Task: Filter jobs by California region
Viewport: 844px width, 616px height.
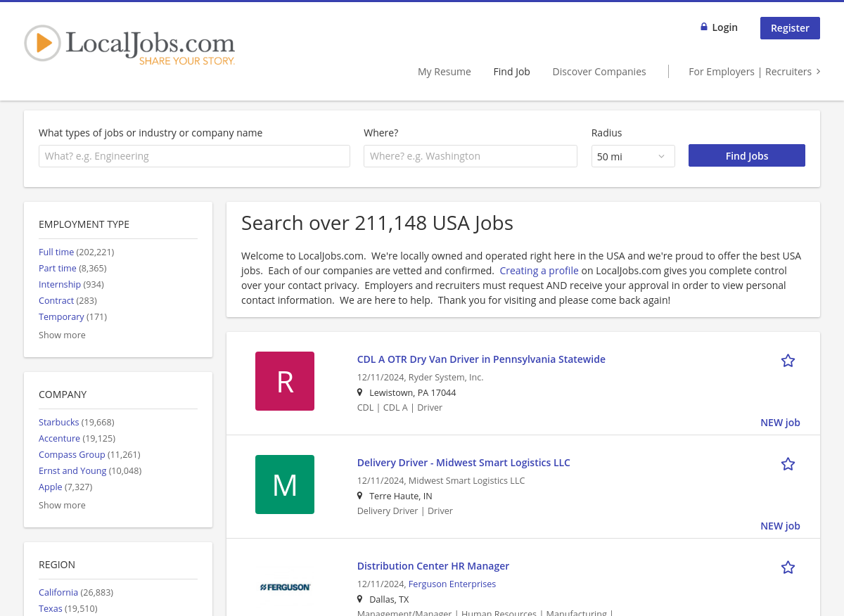Action: pos(58,592)
